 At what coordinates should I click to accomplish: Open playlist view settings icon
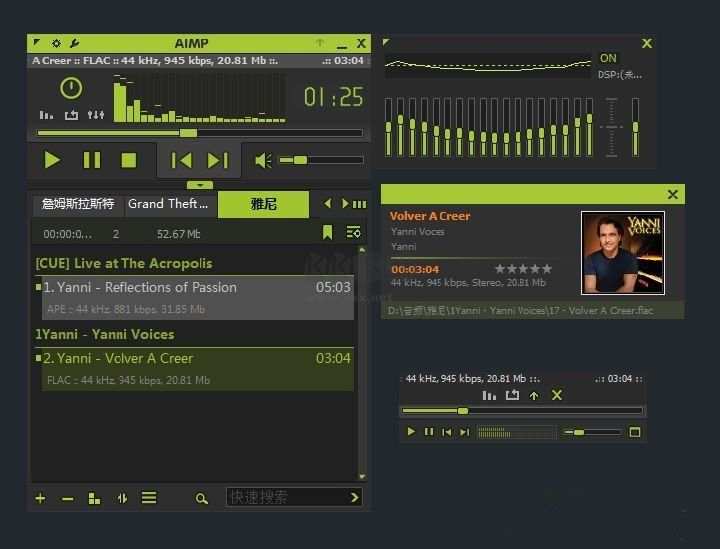[354, 232]
